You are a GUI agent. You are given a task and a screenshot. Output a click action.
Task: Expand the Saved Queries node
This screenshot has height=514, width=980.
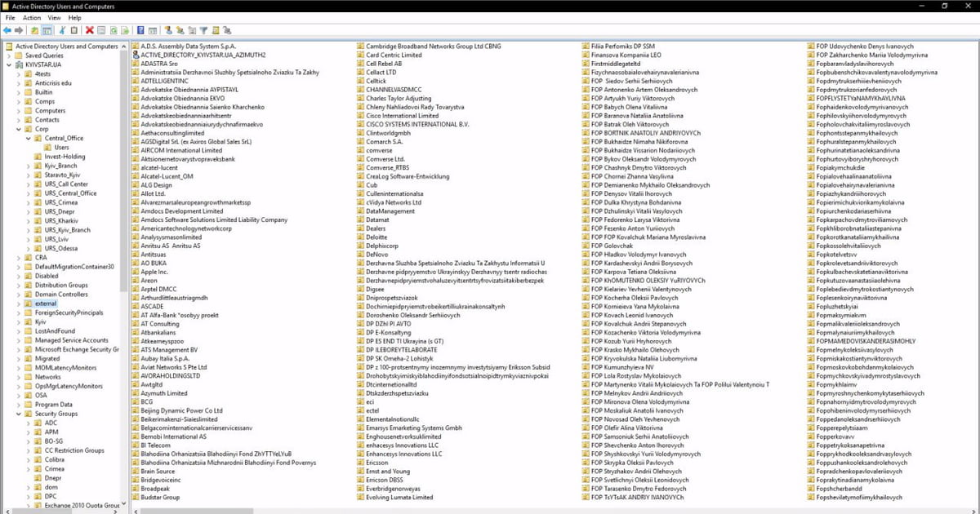coord(10,55)
